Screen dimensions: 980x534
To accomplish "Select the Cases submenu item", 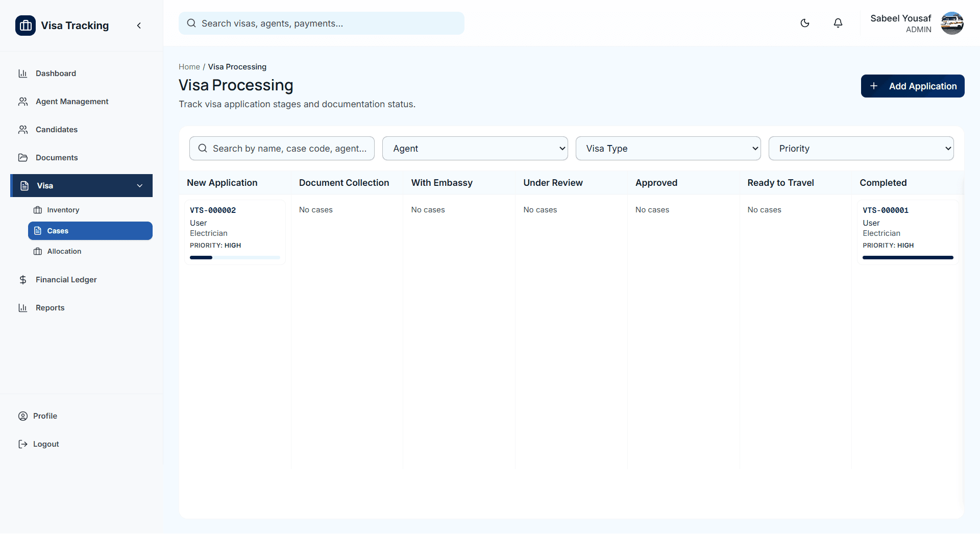I will click(90, 231).
